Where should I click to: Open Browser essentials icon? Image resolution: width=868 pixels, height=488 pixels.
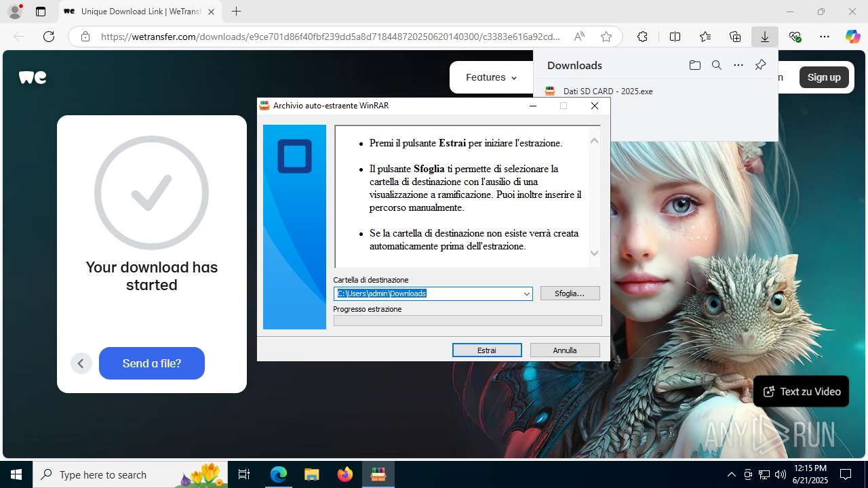coord(795,37)
